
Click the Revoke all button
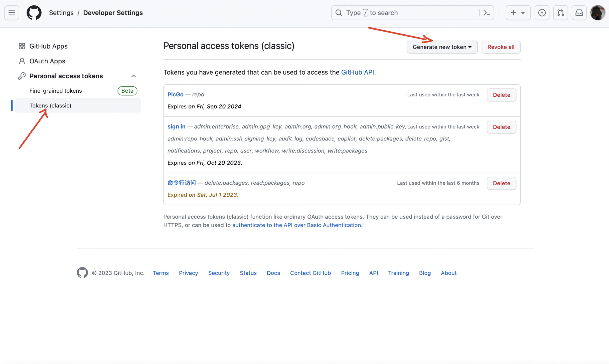[501, 47]
